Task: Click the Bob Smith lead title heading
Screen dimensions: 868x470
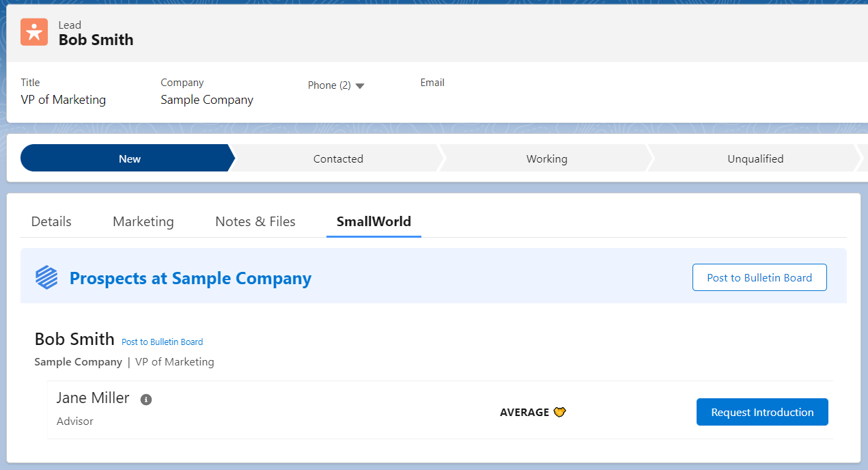Action: coord(96,40)
